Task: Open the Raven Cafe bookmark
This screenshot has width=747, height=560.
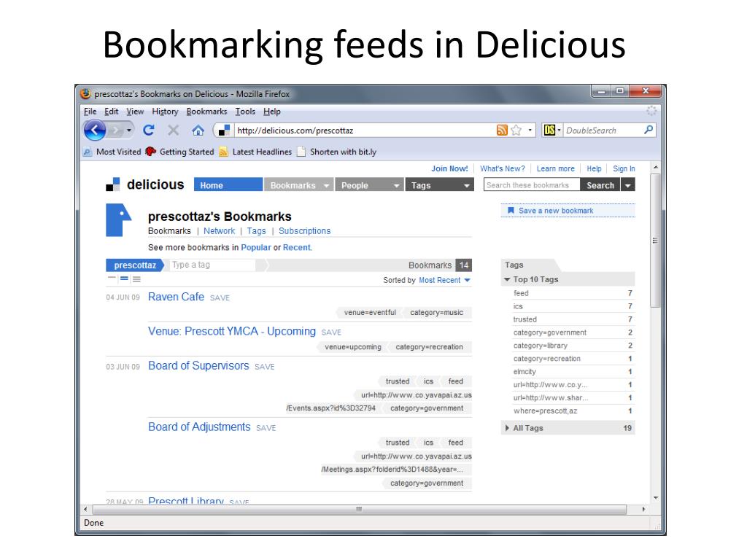Action: point(177,297)
